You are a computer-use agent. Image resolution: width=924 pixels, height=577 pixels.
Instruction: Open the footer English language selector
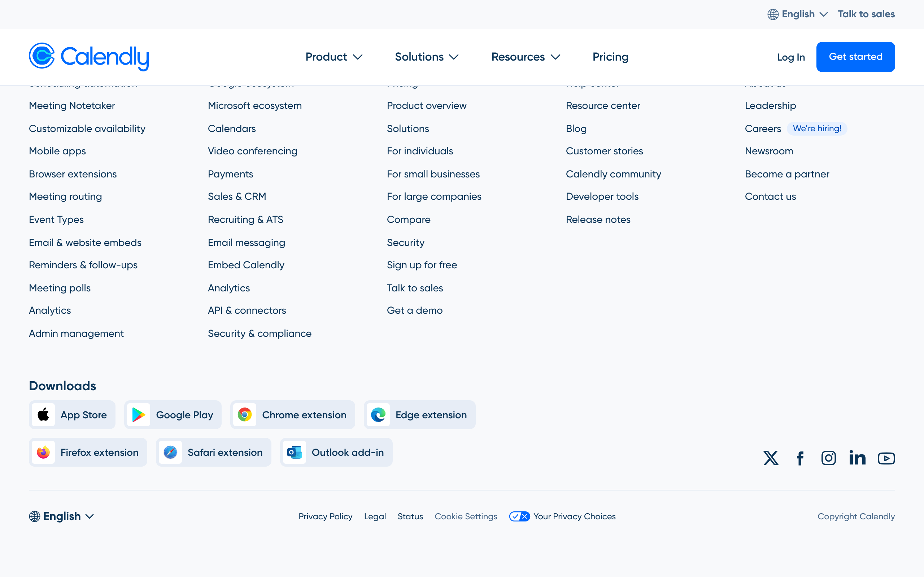tap(61, 516)
